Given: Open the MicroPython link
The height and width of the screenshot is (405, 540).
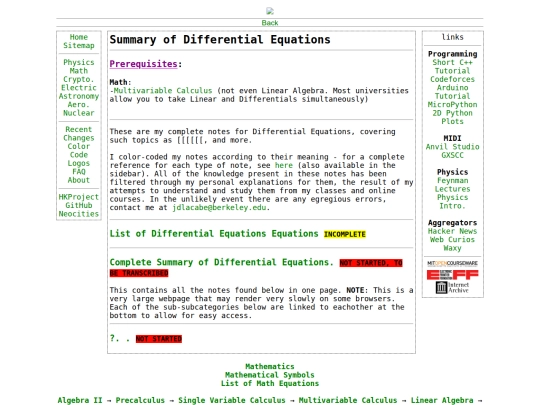Looking at the screenshot, I should pos(452,105).
